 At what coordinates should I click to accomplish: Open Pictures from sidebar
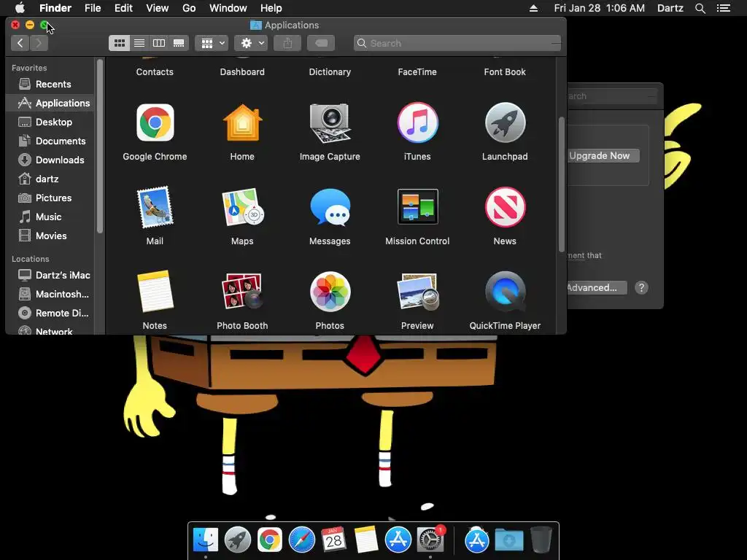point(50,198)
